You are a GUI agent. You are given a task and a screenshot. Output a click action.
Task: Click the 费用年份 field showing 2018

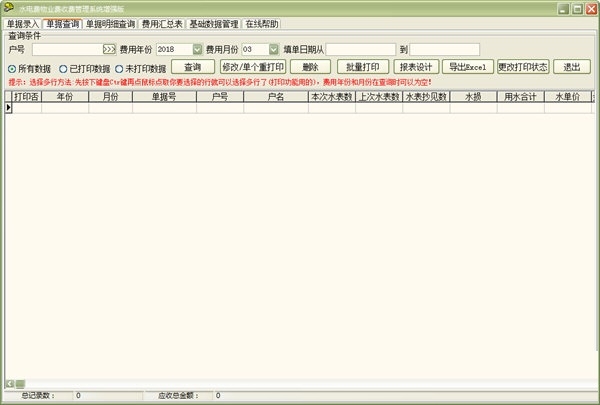coord(174,49)
